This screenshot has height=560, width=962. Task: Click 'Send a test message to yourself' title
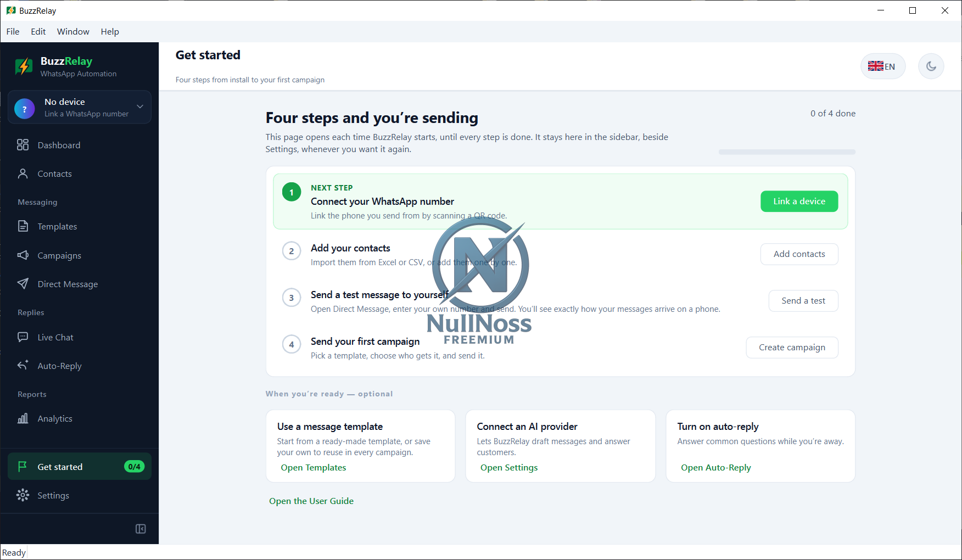[380, 295]
